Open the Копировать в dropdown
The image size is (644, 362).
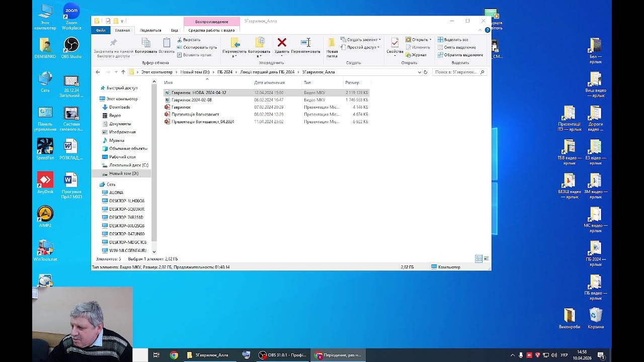[259, 48]
